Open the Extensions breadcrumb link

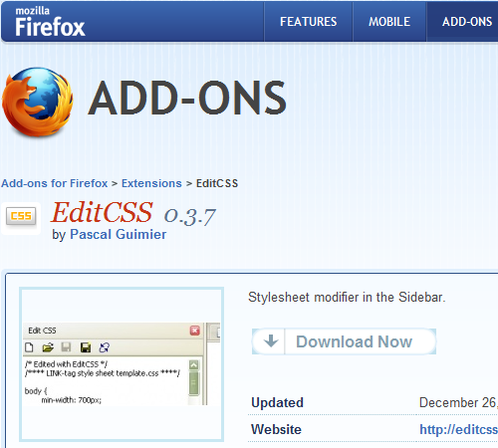(151, 183)
